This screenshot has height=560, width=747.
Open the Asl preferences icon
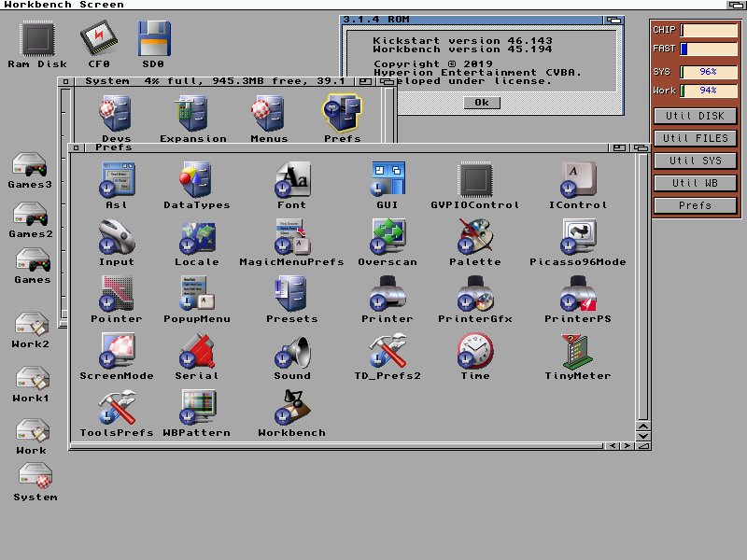click(x=117, y=179)
